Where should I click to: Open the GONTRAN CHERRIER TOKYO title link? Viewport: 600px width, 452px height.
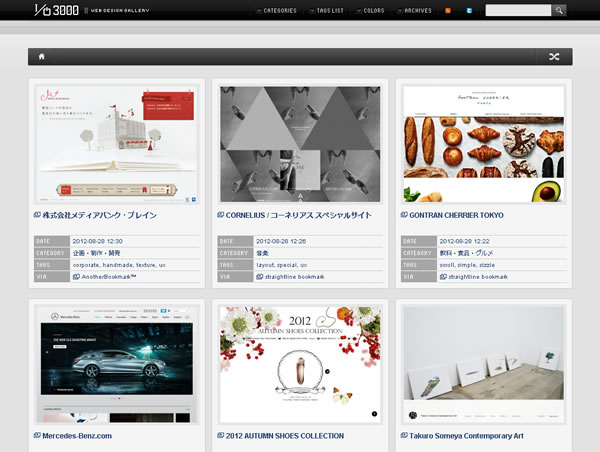[456, 215]
